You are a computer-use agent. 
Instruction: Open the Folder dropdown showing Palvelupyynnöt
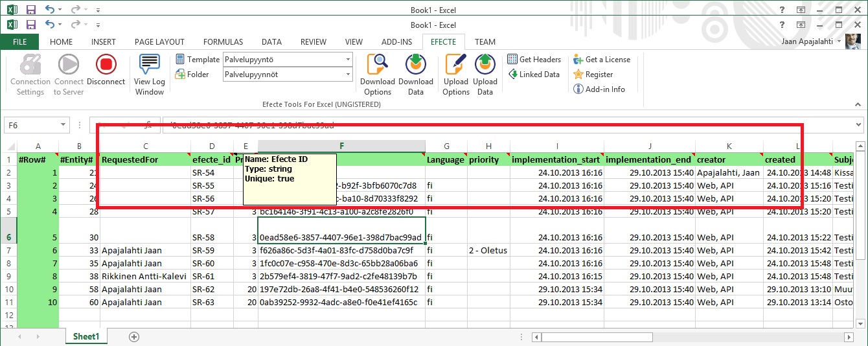pyautogui.click(x=348, y=75)
